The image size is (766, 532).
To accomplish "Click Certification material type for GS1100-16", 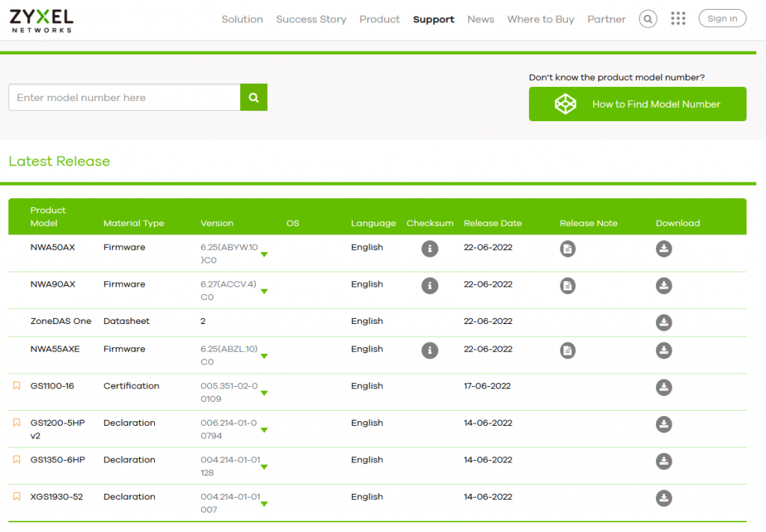I will tap(132, 386).
